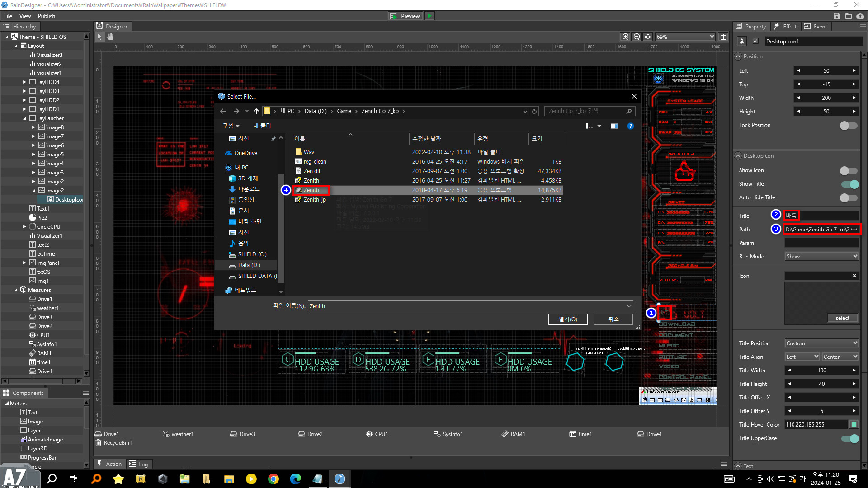
Task: Click the Zenith Go 7_ko search box
Action: (590, 111)
